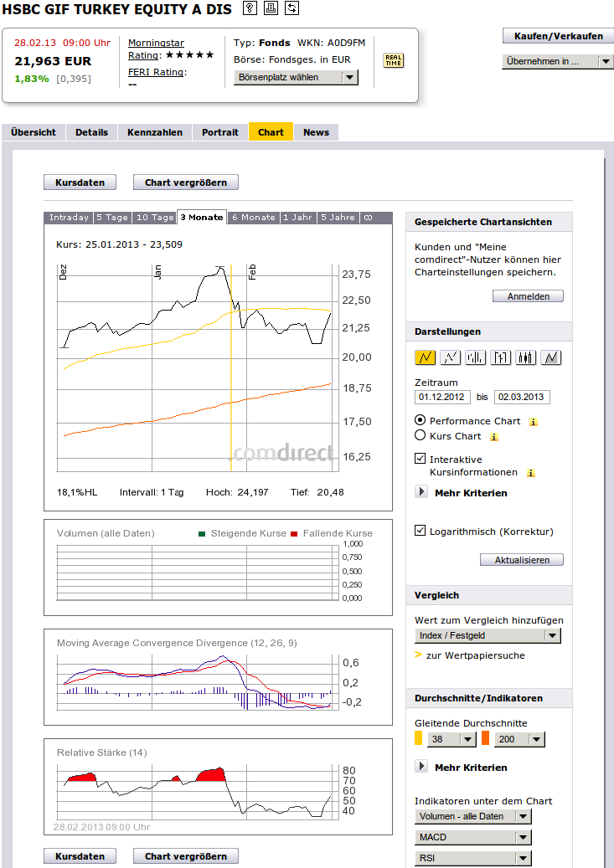Click the orange 200-day average color swatch

coord(486,738)
